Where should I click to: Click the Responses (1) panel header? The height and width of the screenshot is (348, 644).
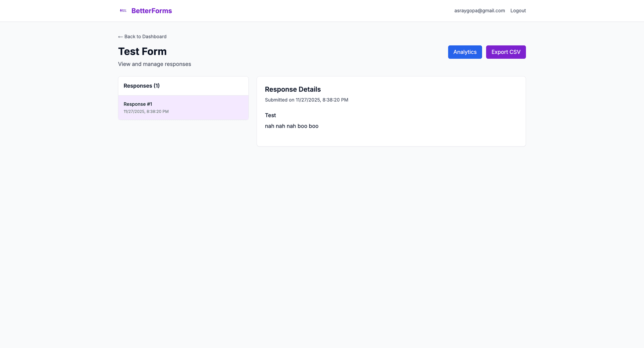142,86
